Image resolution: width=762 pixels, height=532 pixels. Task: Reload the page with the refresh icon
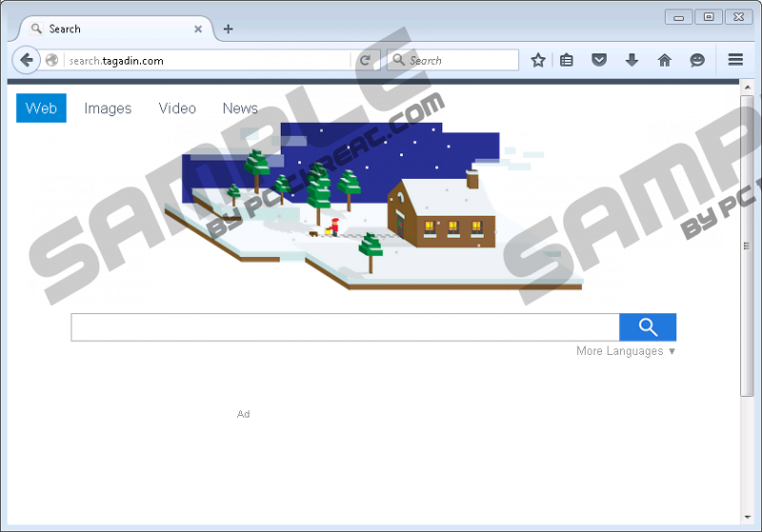pos(365,60)
